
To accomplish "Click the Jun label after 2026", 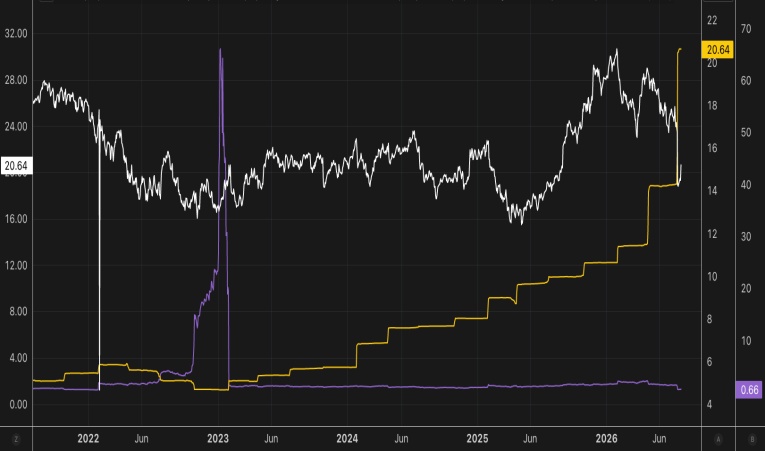I will pos(660,438).
